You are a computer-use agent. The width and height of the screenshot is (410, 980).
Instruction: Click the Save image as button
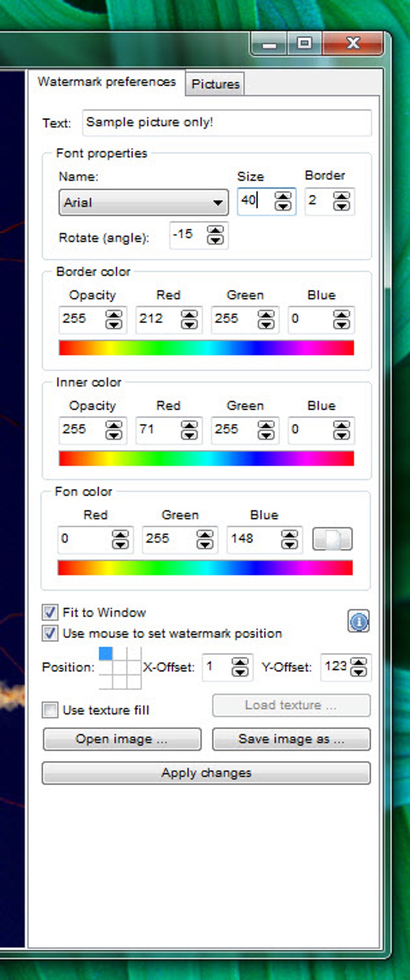coord(291,739)
